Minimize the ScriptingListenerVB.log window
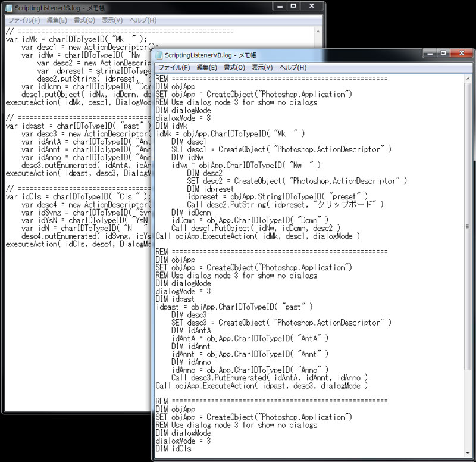The width and height of the screenshot is (476, 462). point(430,54)
